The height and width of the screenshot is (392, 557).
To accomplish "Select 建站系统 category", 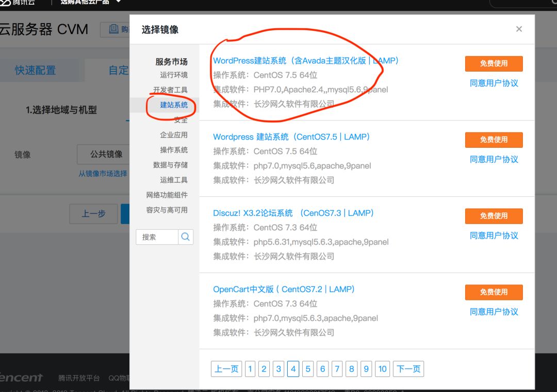I will point(174,105).
